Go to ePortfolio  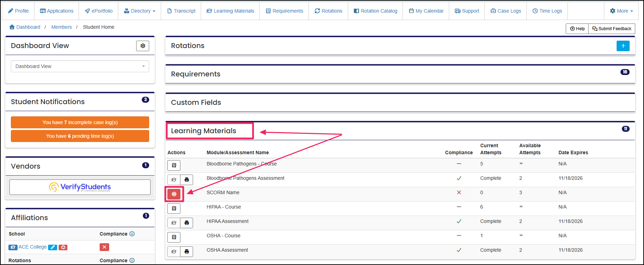(x=99, y=11)
